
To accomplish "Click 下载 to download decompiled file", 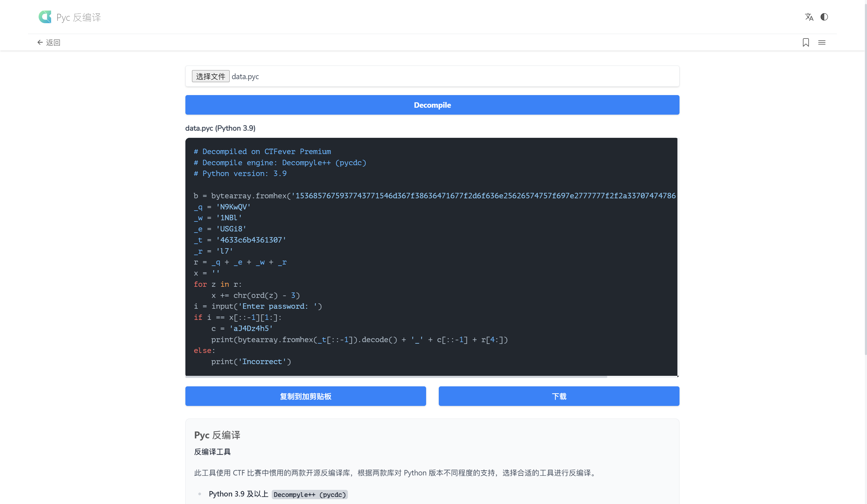I will 559,396.
